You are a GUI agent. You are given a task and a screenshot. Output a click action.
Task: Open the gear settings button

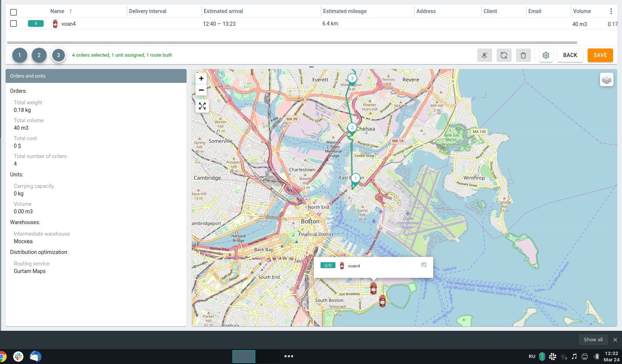click(546, 55)
